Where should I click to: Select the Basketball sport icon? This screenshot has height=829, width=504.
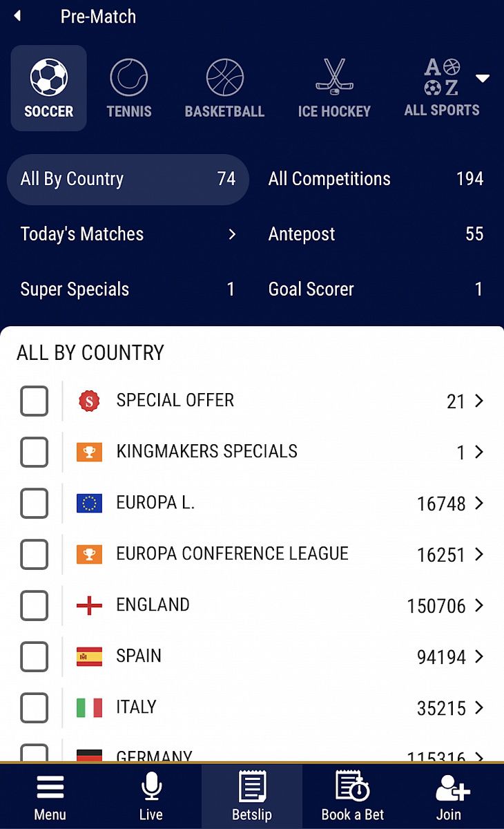click(224, 77)
